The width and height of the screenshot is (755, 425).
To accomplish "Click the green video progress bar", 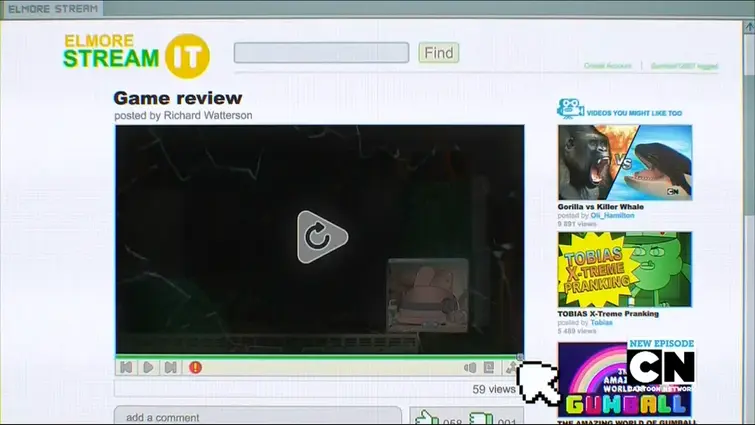I will (319, 357).
